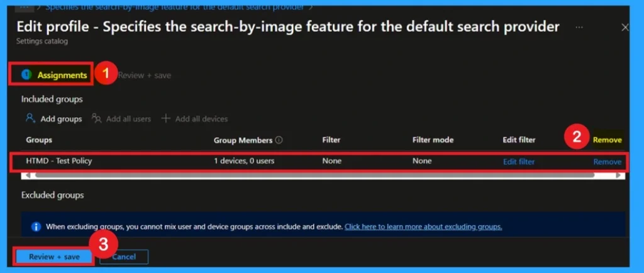Click the Add groups button

click(54, 119)
